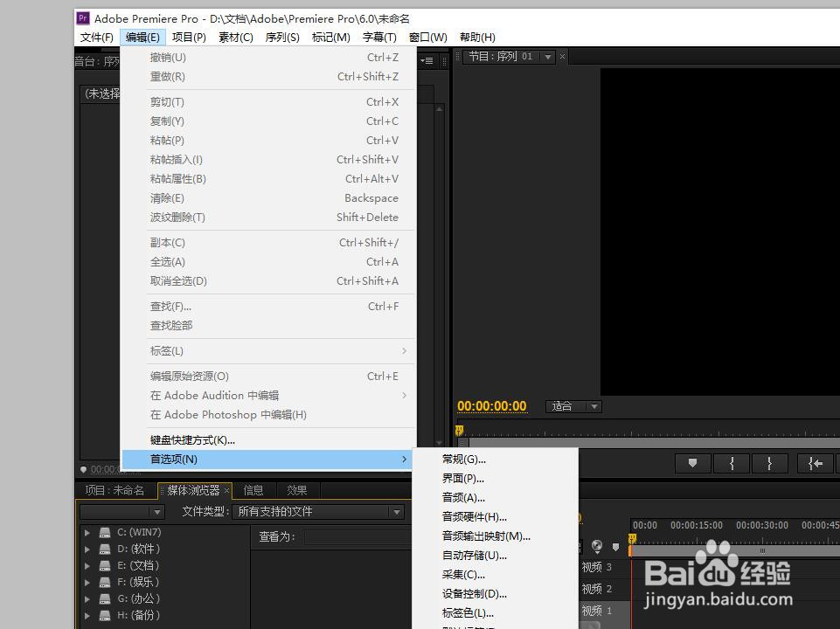The width and height of the screenshot is (840, 629).
Task: Open the 文件(F) menu
Action: [97, 37]
